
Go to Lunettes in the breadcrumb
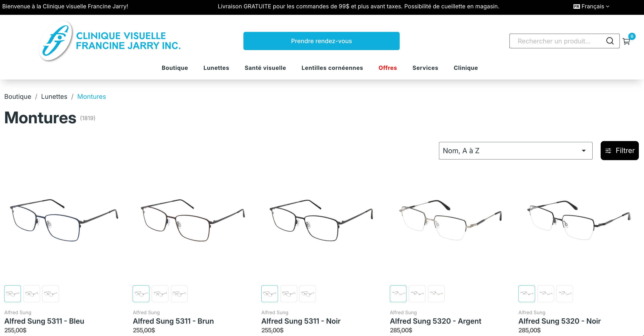[x=54, y=97]
